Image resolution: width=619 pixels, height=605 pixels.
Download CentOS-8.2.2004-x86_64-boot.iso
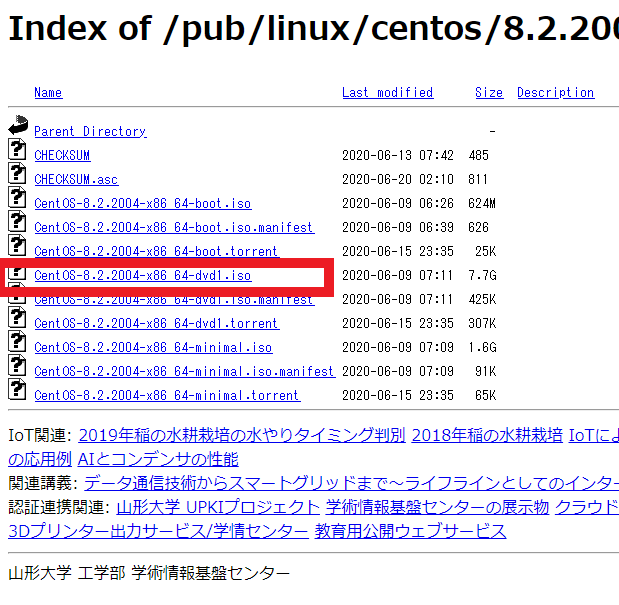click(143, 204)
